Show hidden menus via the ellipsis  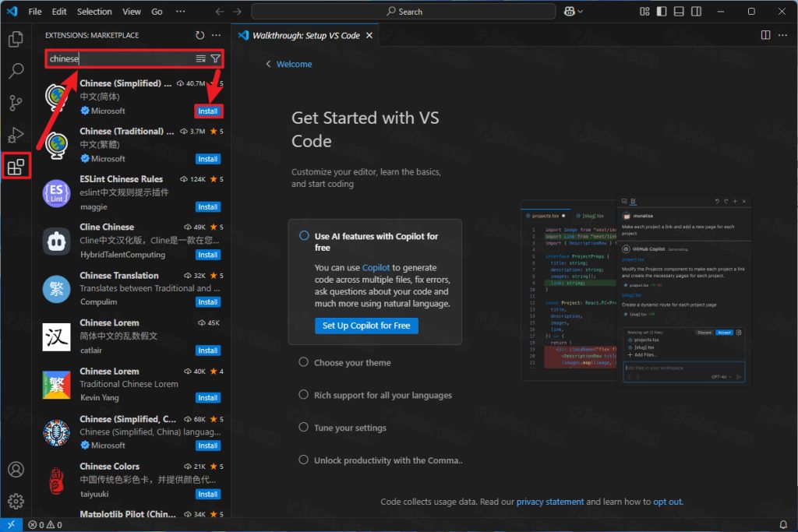click(x=181, y=12)
